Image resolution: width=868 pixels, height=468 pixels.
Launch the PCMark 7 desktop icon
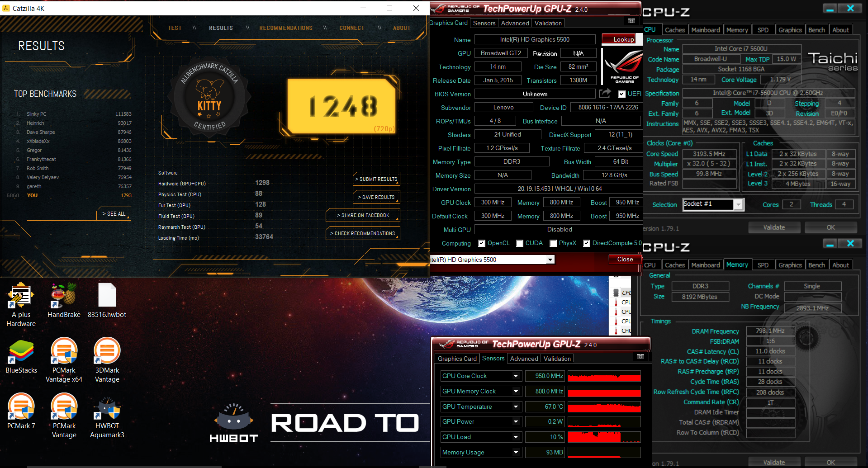(x=21, y=411)
